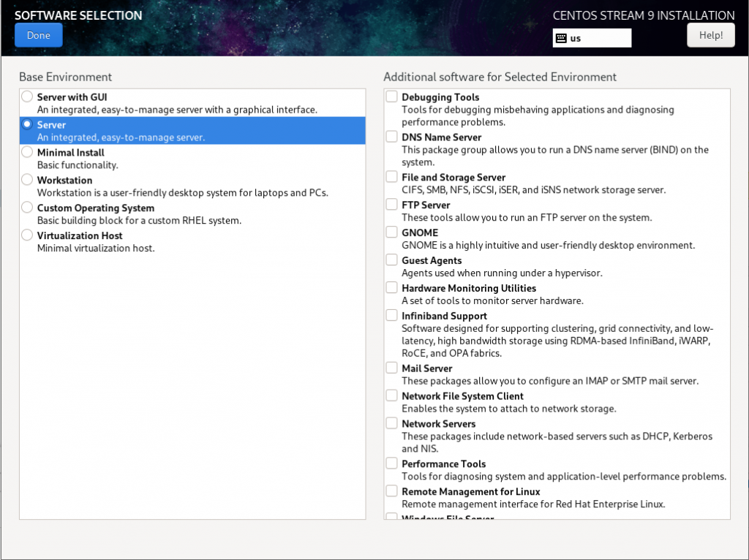Select Virtualization Host radio button
This screenshot has height=560, width=749.
27,235
